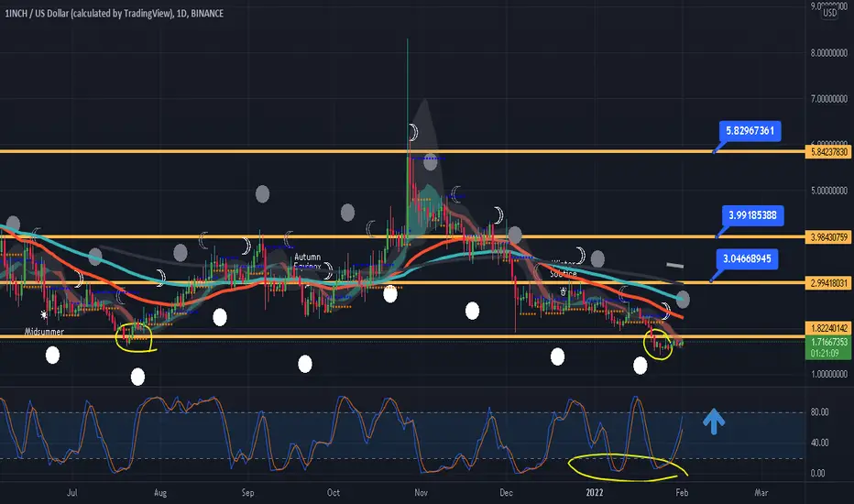Click the 8.00000000 price axis value
Screen dimensions: 854x504
click(829, 53)
